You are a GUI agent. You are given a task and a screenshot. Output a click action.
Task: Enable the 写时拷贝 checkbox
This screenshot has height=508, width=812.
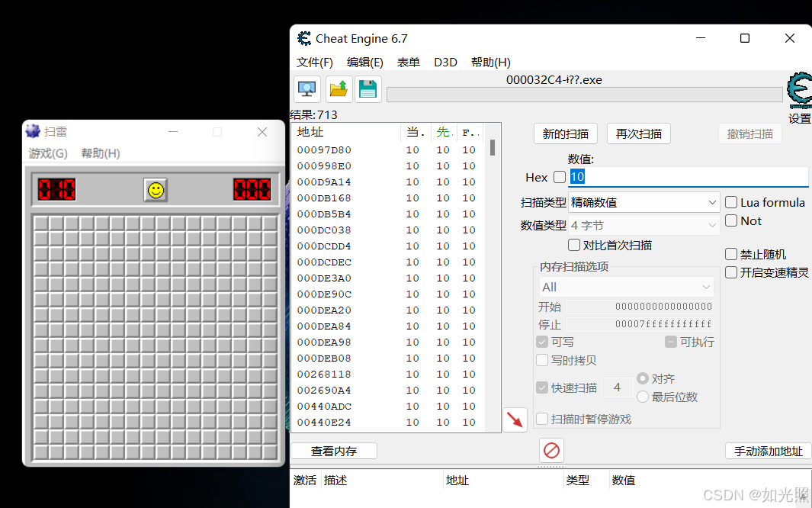pyautogui.click(x=542, y=360)
